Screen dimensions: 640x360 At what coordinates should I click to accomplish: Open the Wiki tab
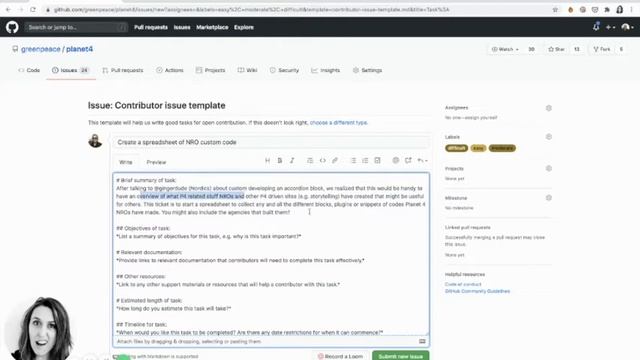click(x=247, y=70)
